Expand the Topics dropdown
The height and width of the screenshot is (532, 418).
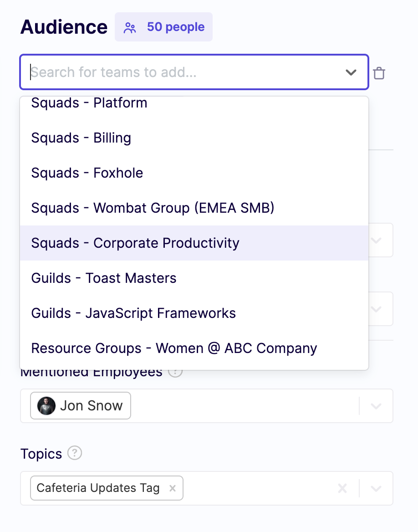376,488
